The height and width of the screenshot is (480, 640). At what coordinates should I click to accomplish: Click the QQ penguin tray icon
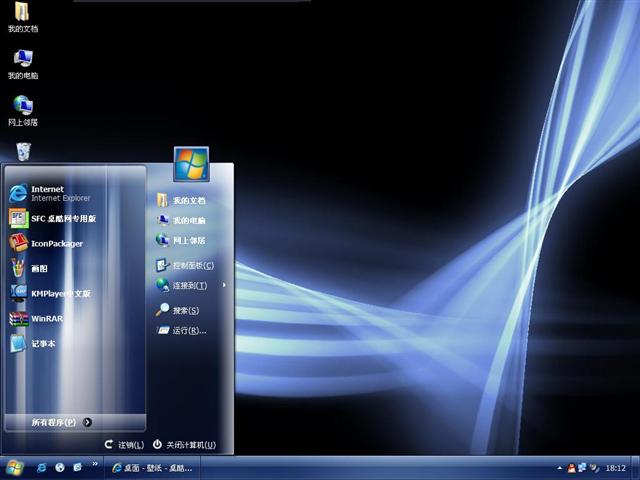[571, 468]
